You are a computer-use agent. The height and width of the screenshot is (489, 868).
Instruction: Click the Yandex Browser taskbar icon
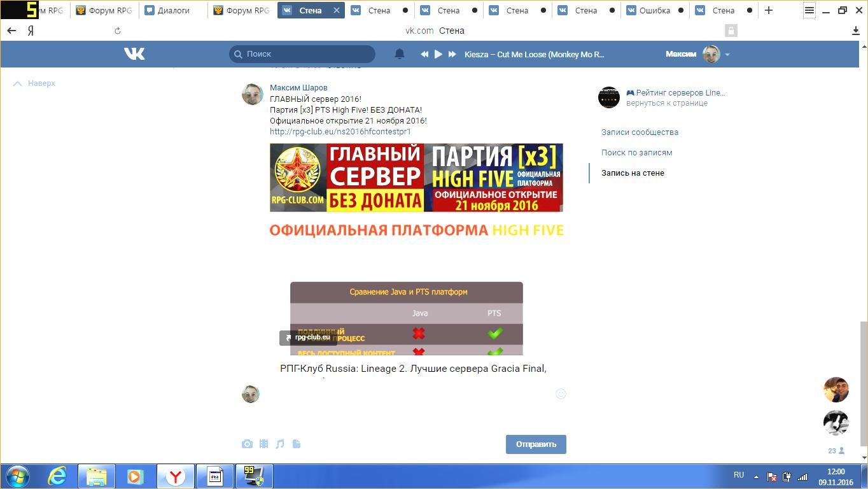tap(176, 476)
